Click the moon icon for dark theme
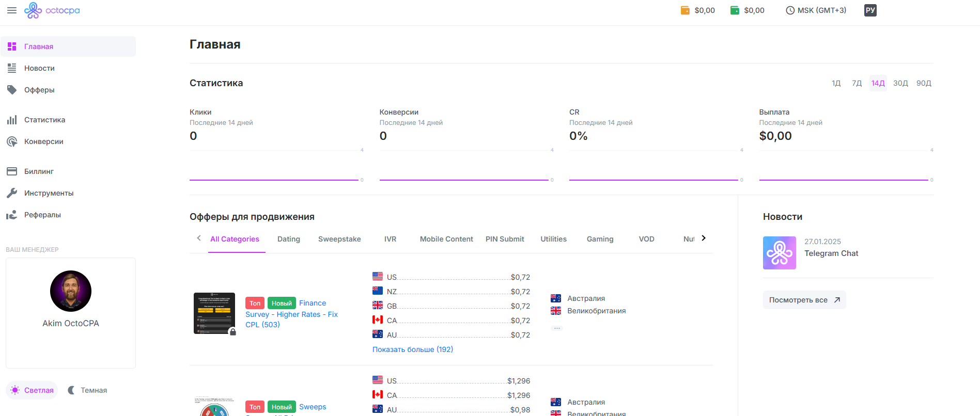The image size is (980, 416). coord(72,390)
